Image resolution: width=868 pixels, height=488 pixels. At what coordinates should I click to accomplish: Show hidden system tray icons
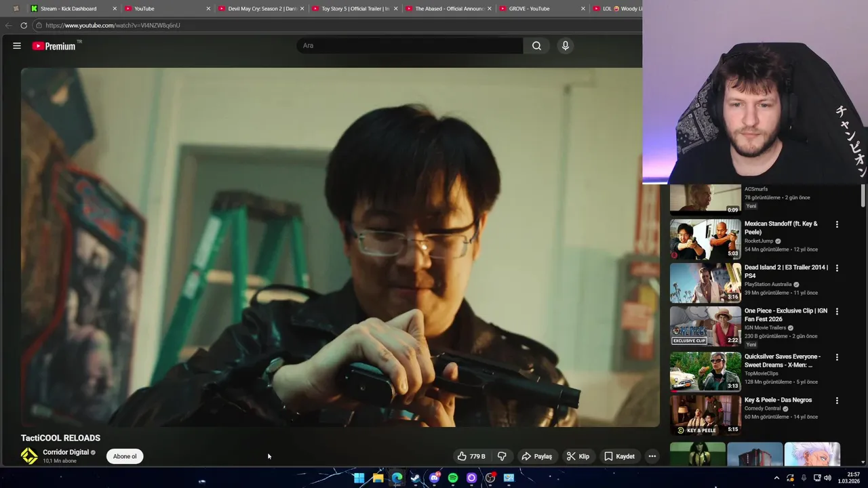776,478
